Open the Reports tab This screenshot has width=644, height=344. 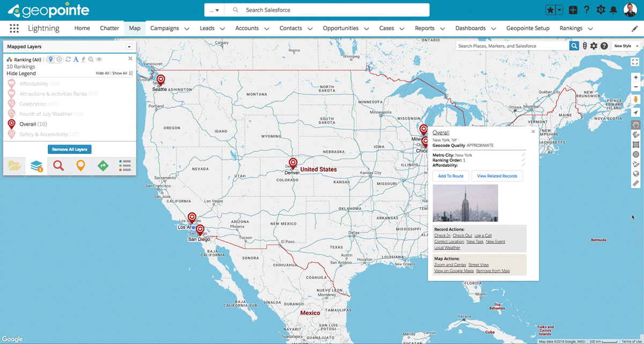click(x=425, y=28)
